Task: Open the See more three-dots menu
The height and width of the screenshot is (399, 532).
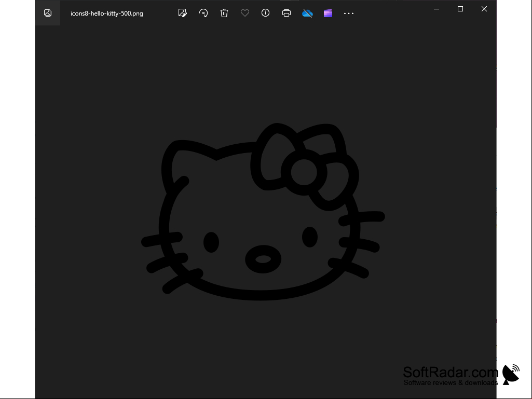Action: [349, 13]
